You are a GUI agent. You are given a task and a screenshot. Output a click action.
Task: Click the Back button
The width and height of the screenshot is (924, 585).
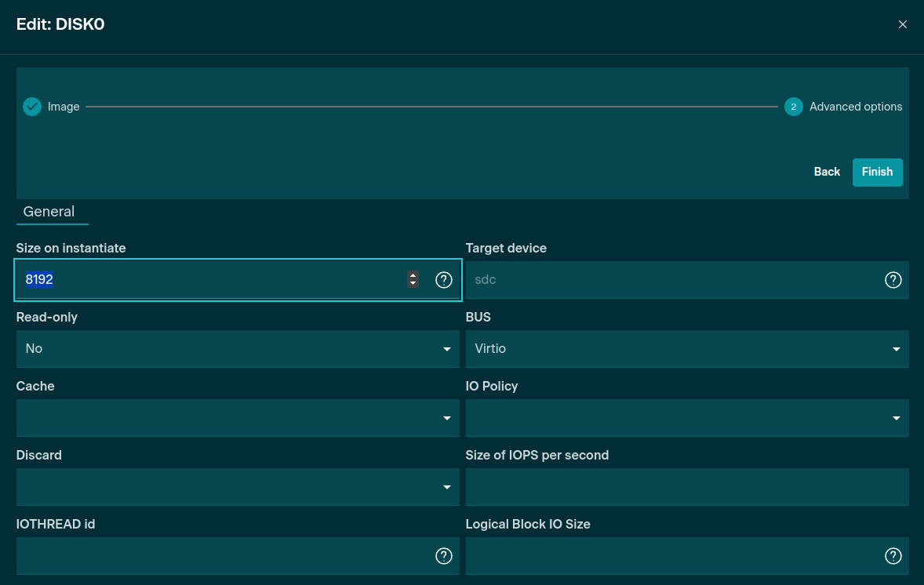pos(827,172)
